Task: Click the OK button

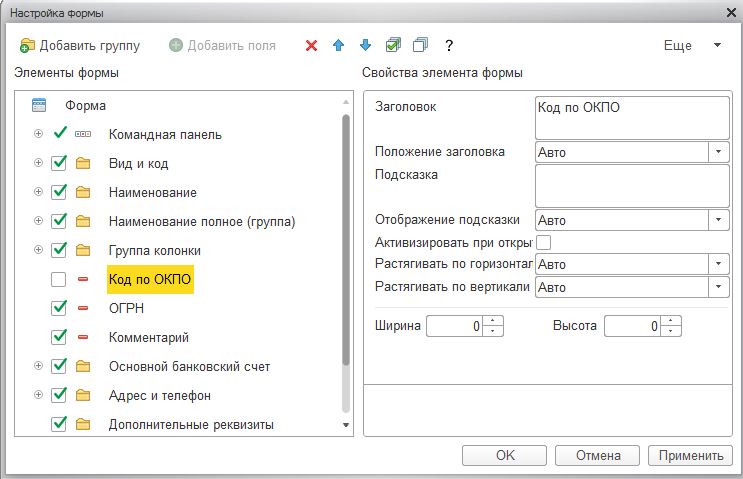Action: click(x=505, y=455)
